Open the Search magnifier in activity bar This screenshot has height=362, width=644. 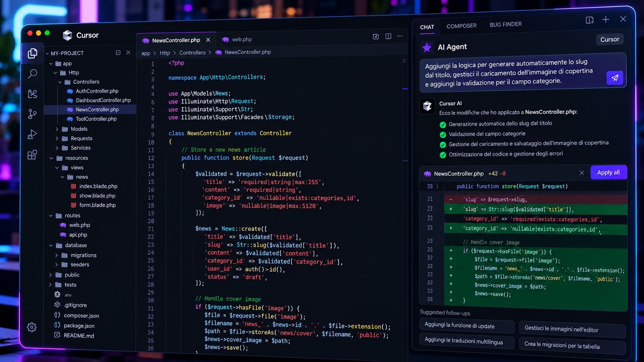[x=33, y=73]
